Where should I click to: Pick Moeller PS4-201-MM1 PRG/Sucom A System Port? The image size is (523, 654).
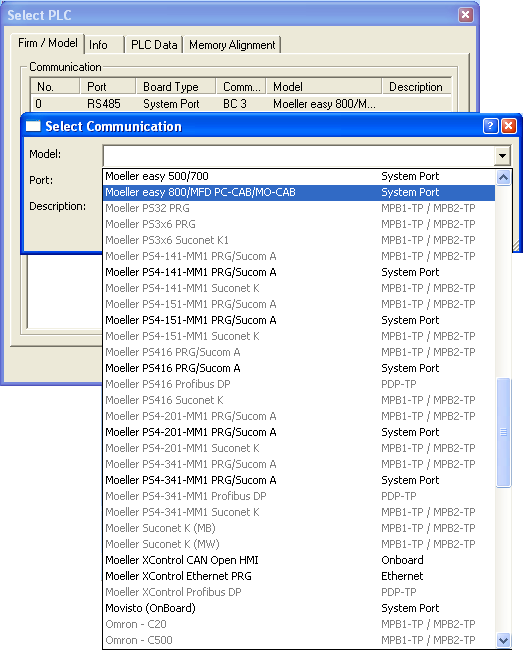click(x=299, y=432)
